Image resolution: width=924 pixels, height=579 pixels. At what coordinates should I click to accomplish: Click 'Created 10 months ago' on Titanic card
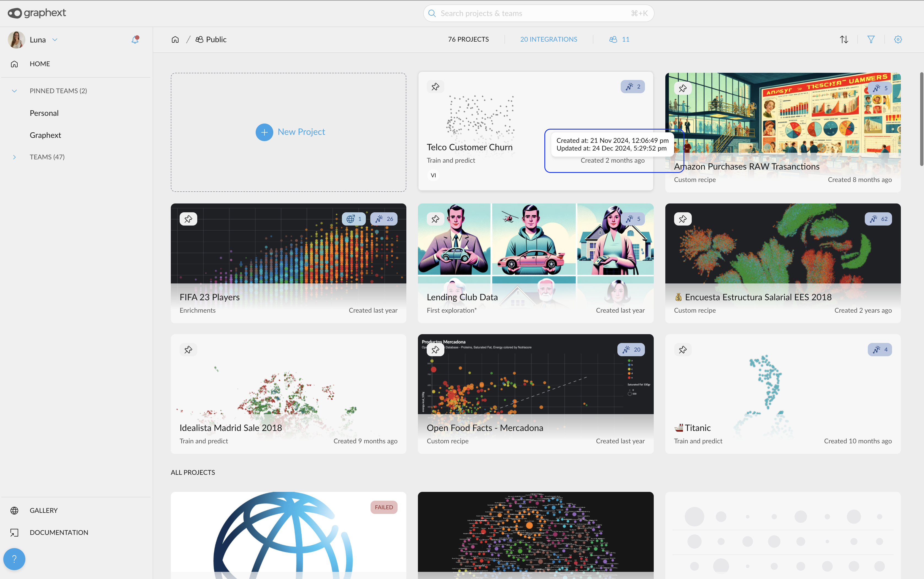[858, 441]
